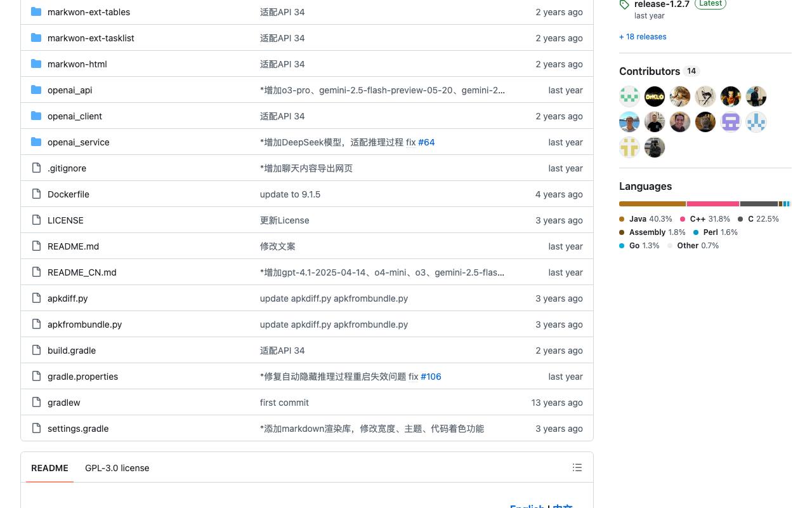Click the C segment of language bar
Image resolution: width=812 pixels, height=508 pixels.
tap(759, 204)
